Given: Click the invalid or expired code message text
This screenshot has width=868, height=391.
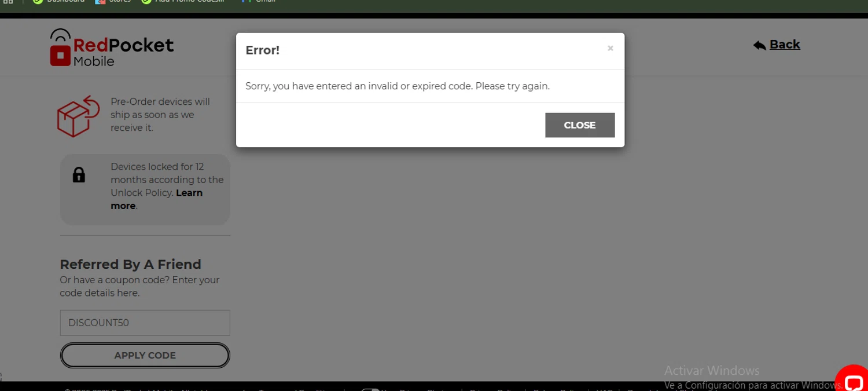Looking at the screenshot, I should 398,86.
